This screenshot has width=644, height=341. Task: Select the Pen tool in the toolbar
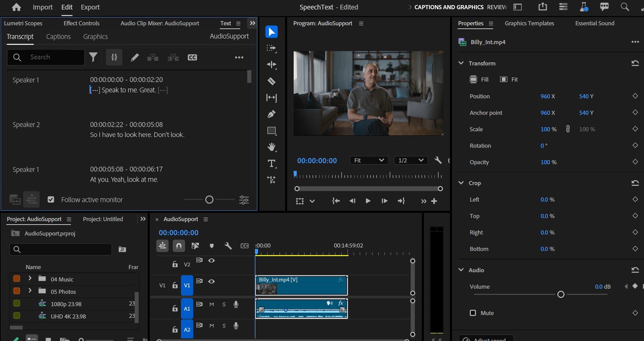tap(272, 114)
